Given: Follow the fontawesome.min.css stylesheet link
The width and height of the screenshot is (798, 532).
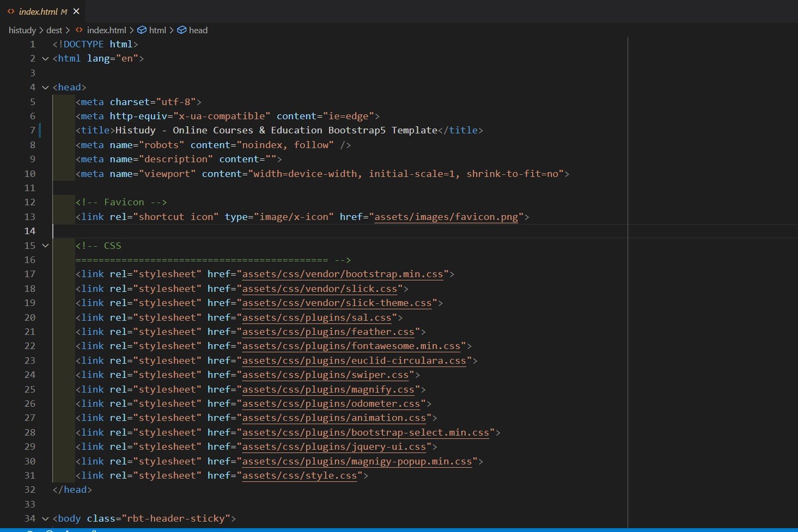Looking at the screenshot, I should [351, 346].
